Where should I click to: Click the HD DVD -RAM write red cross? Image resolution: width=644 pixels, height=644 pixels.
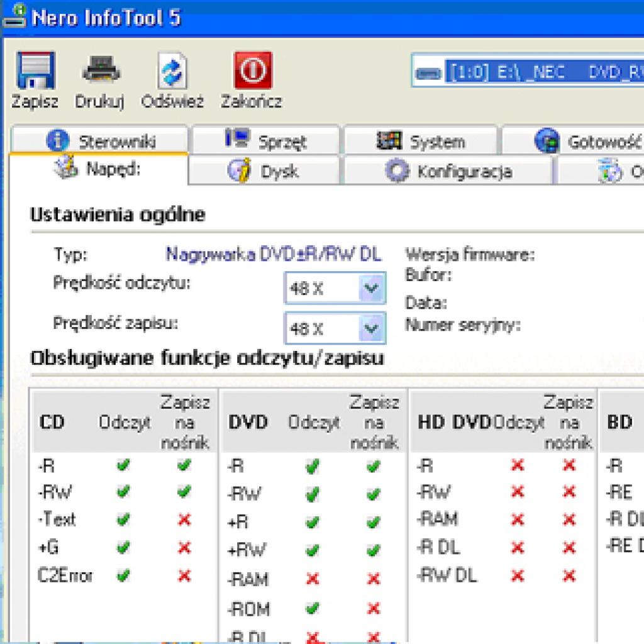[569, 520]
